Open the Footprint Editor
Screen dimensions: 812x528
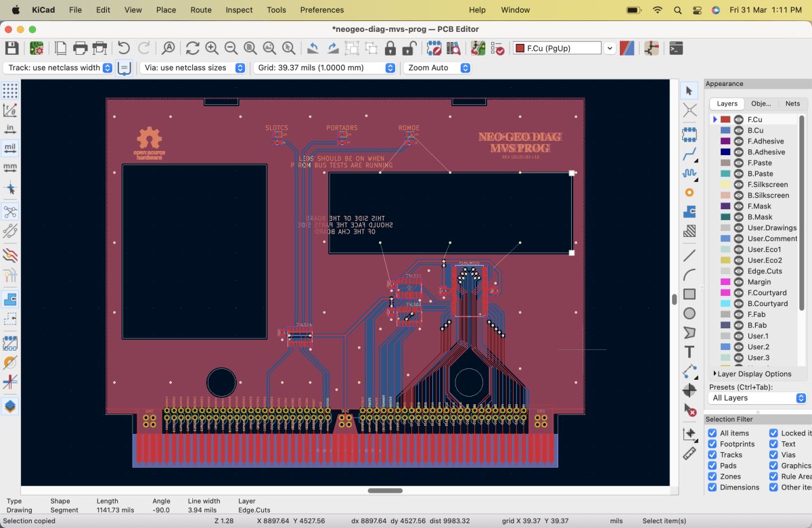(434, 48)
